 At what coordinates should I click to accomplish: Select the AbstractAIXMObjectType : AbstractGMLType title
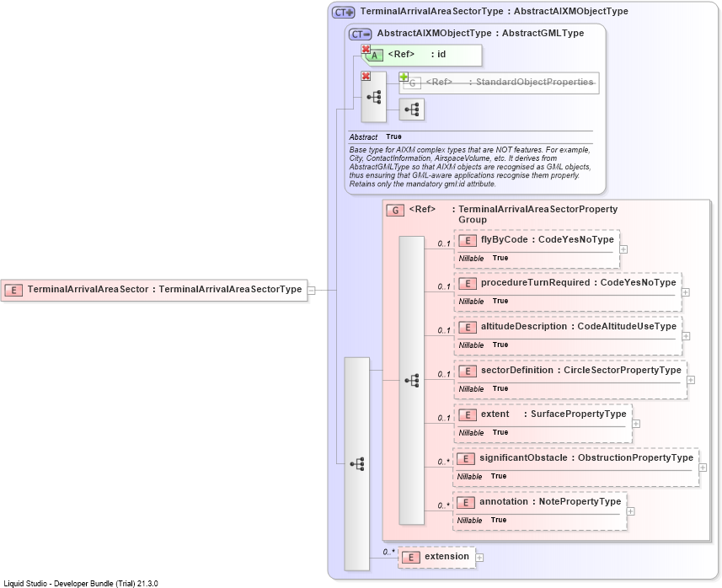(480, 33)
